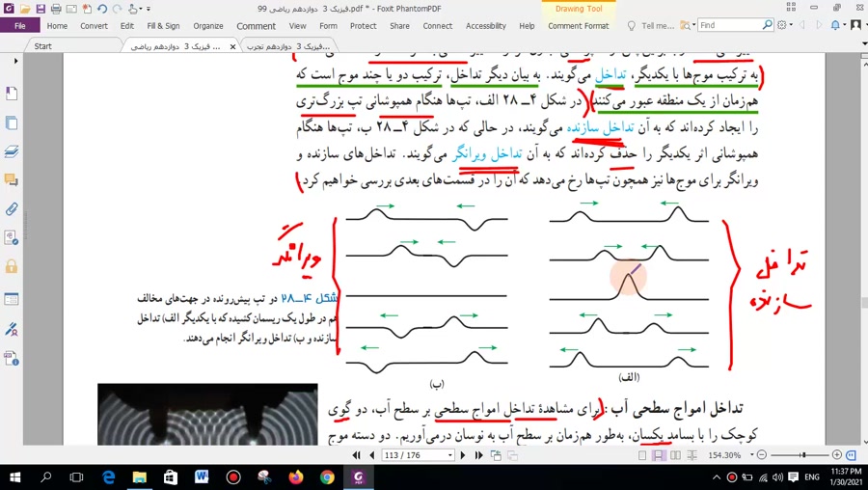Screen dimensions: 868x490
Task: Open the Comment Format tab
Action: [578, 25]
